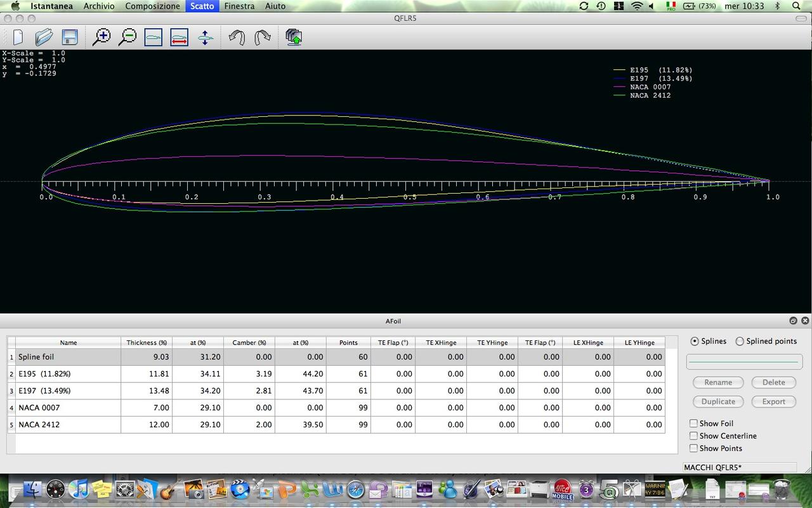Click the store foil stacked-layers icon

click(x=293, y=37)
